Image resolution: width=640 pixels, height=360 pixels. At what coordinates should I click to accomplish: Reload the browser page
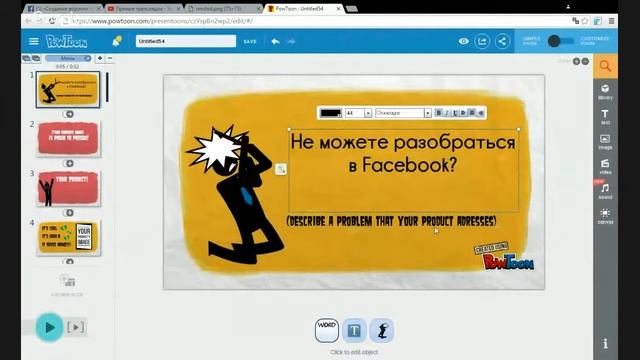52,21
